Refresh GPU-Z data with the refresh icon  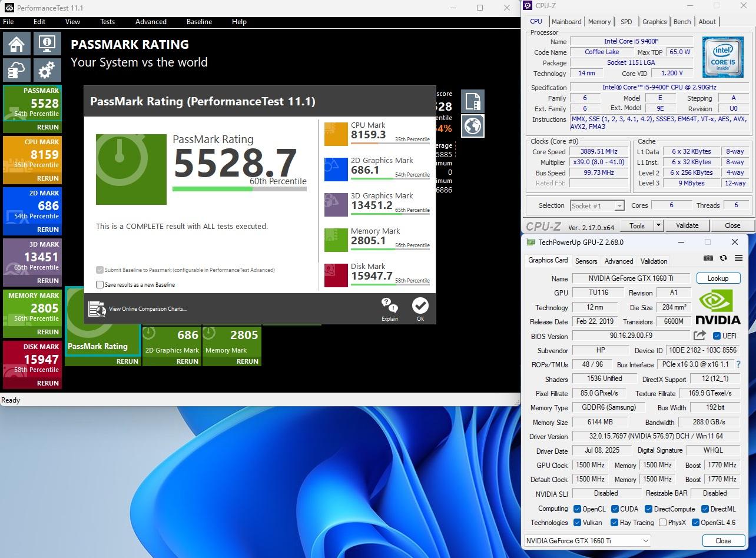723,258
